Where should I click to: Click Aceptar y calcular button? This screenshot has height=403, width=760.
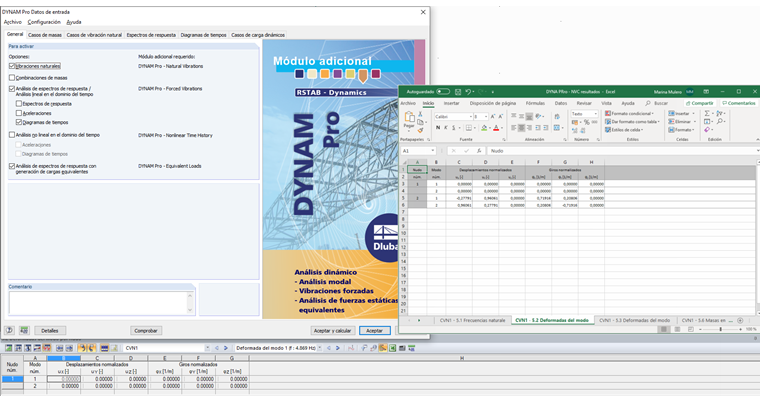point(332,331)
